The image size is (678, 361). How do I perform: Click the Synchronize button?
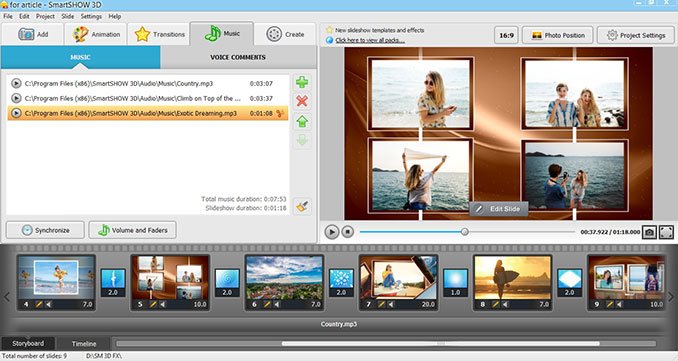click(45, 230)
